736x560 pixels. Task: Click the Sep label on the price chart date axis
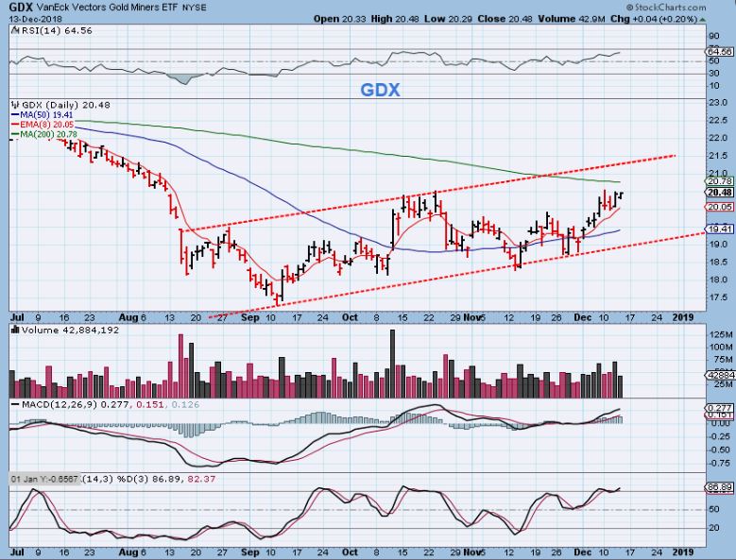[249, 317]
